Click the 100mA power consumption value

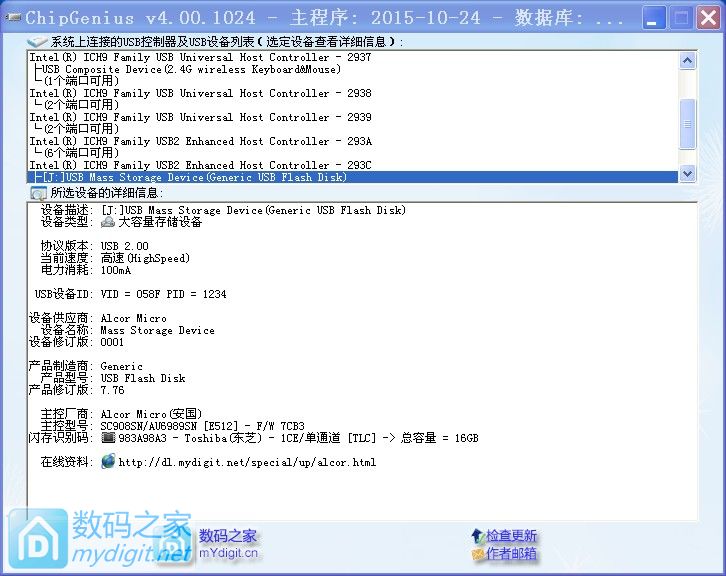(116, 270)
